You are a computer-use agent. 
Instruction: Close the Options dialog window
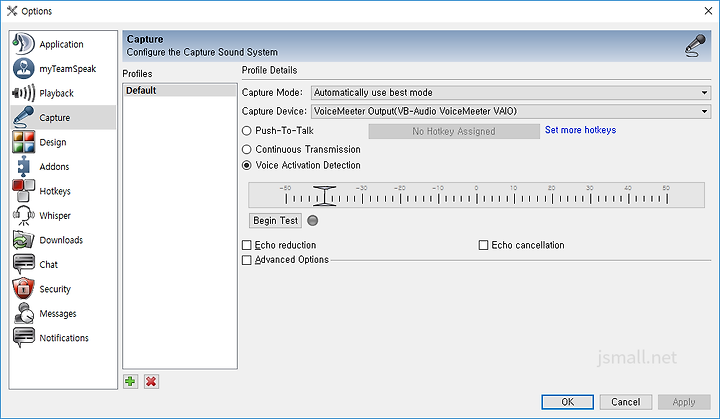pos(708,11)
